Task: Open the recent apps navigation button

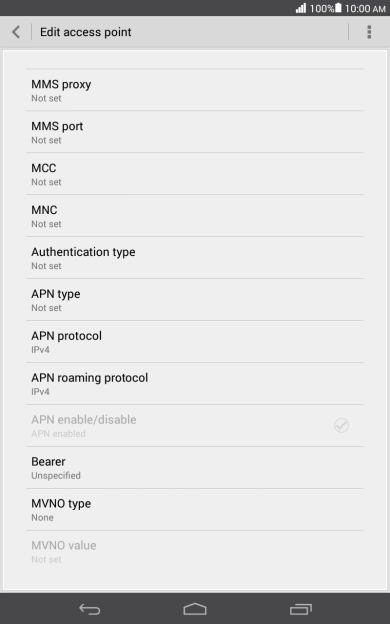Action: click(301, 609)
